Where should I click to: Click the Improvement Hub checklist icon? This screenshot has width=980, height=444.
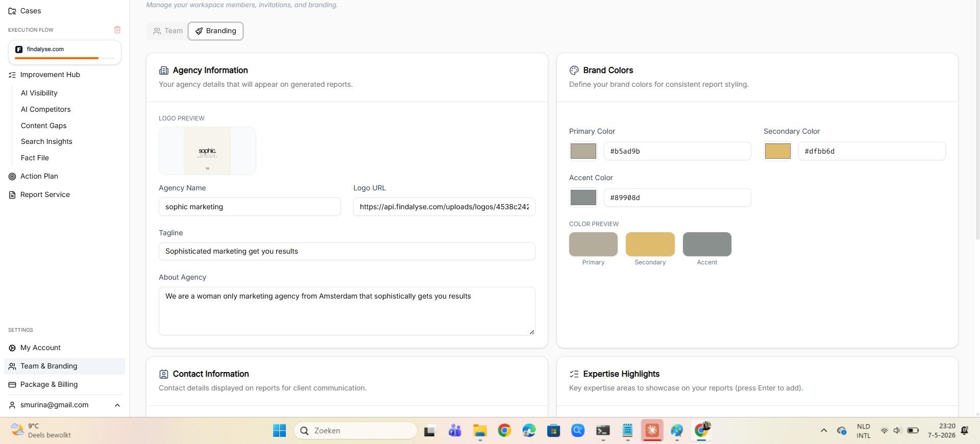click(x=12, y=75)
